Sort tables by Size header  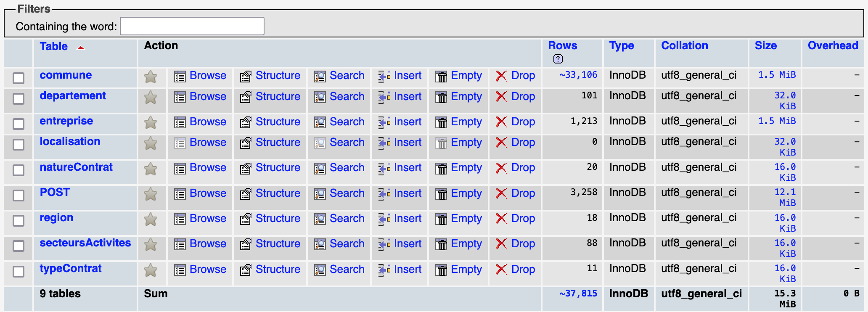765,45
